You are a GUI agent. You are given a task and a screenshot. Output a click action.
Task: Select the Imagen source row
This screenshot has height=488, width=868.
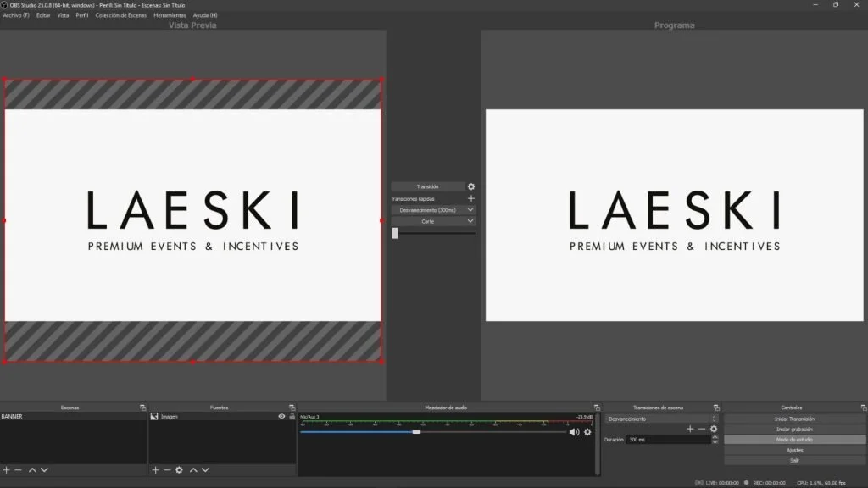click(222, 416)
